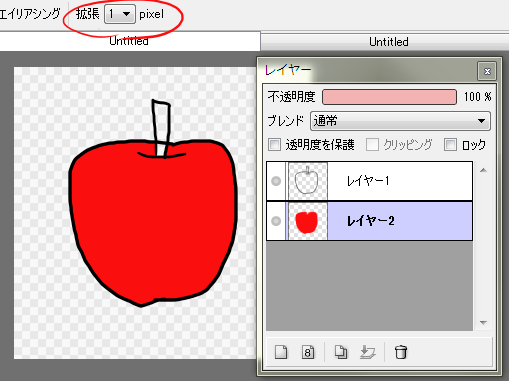Adjust the 不透明度 opacity slider
509x381 pixels.
tap(389, 97)
